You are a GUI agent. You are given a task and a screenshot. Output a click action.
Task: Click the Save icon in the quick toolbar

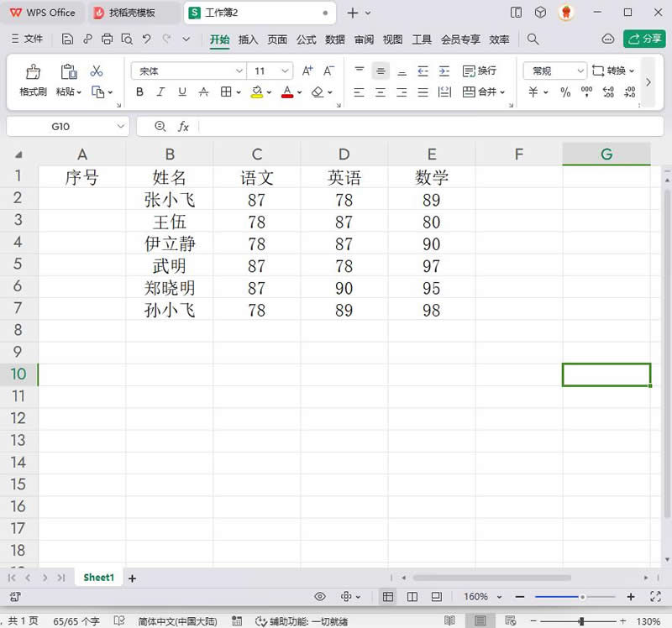(x=67, y=39)
